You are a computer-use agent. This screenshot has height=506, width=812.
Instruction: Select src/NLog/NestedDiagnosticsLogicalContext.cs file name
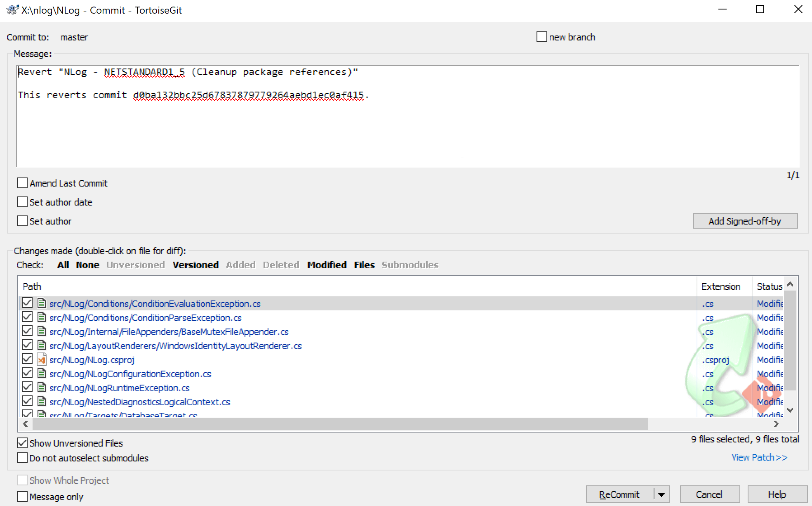[x=139, y=402]
